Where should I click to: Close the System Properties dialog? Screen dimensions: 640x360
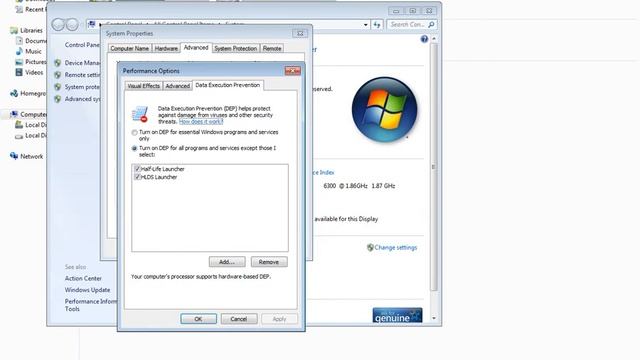(300, 33)
